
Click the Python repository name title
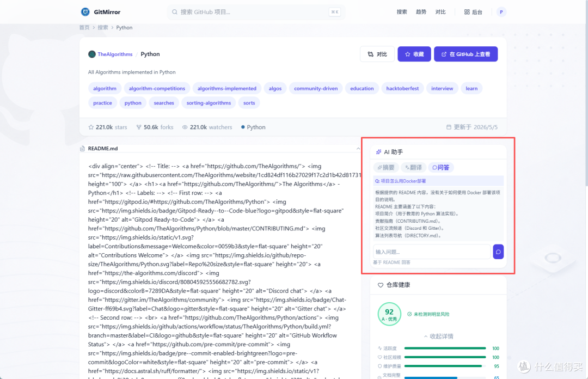[x=150, y=54]
